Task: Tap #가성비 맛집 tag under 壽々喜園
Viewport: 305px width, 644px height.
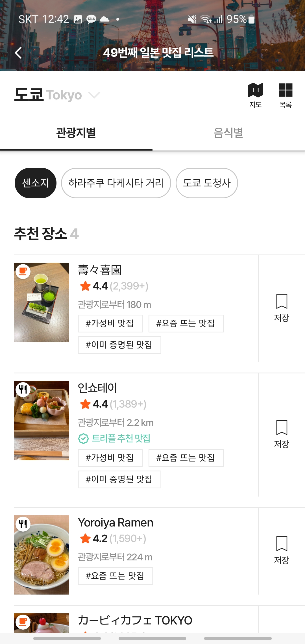Action: (x=110, y=323)
